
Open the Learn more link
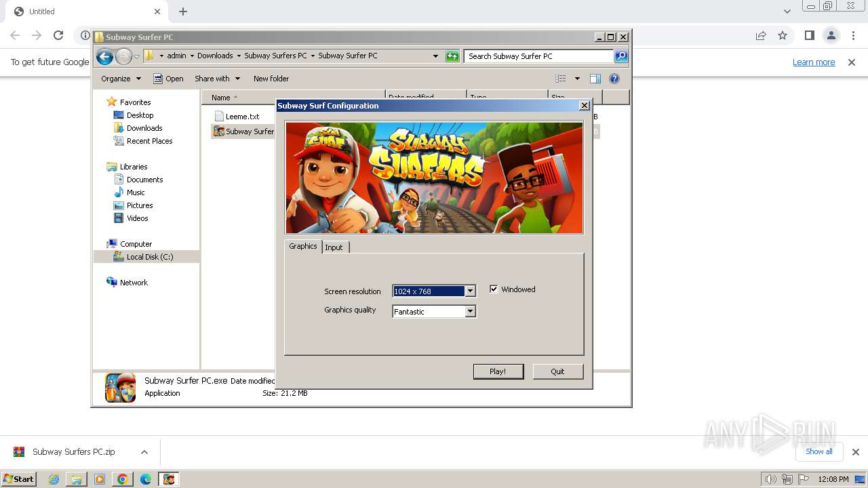click(x=814, y=62)
